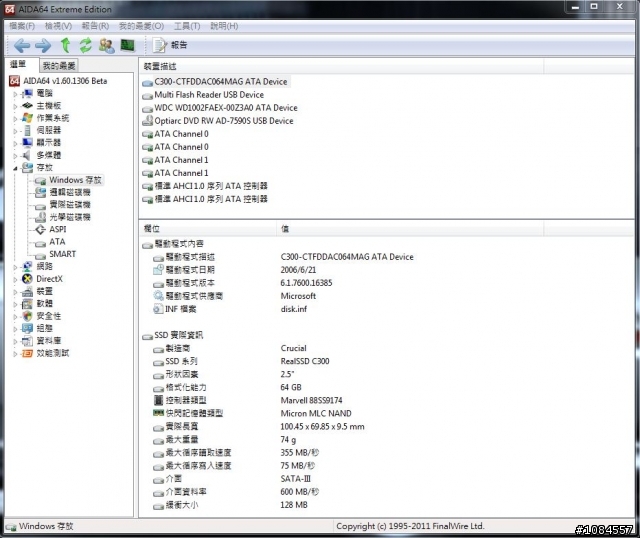640x538 pixels.
Task: Expand the 主機板 tree node
Action: pos(15,106)
